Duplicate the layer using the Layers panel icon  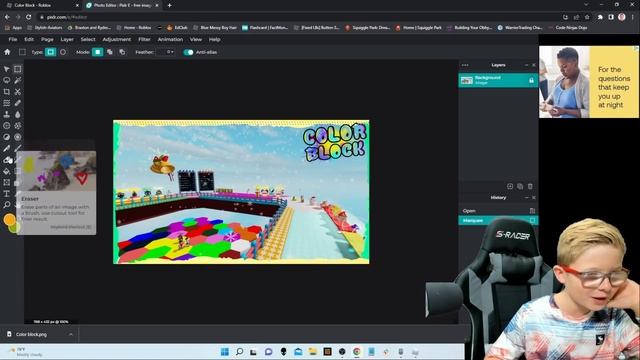click(520, 186)
